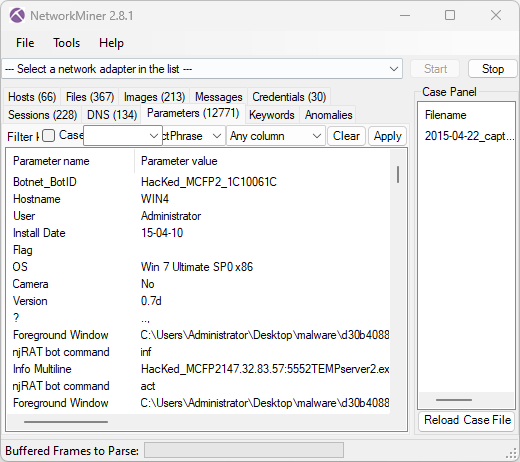Select Win 7 Ultimate SP0 x86 value
The image size is (520, 462).
point(197,267)
